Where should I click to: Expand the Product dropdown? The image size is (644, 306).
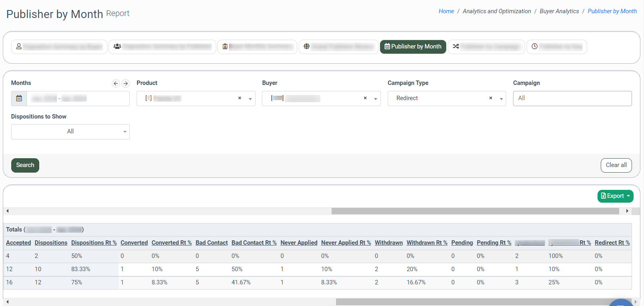250,99
